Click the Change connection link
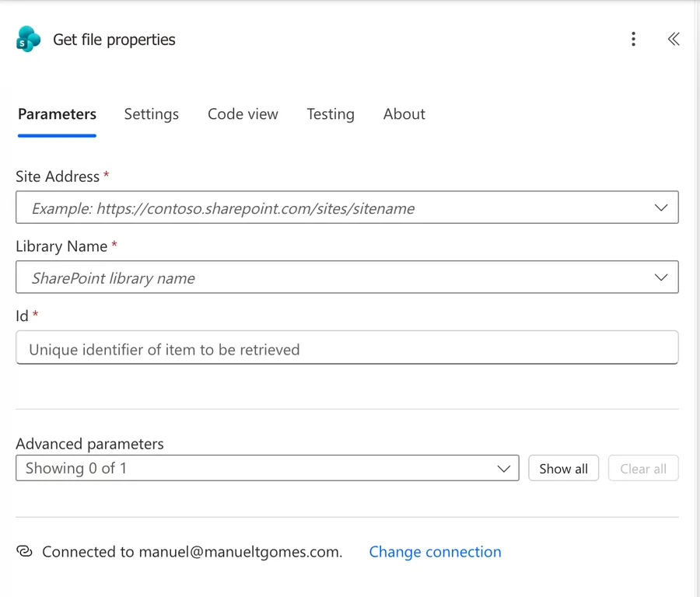 tap(435, 552)
